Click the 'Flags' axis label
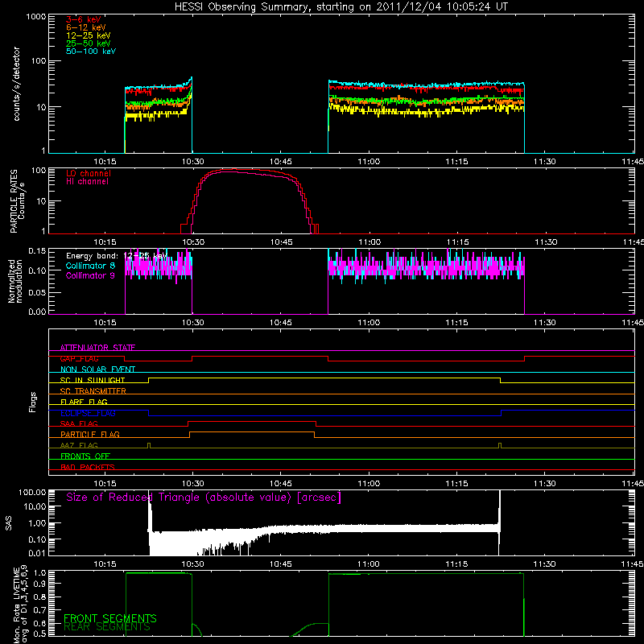Screen dimensions: 644x644 tap(32, 402)
